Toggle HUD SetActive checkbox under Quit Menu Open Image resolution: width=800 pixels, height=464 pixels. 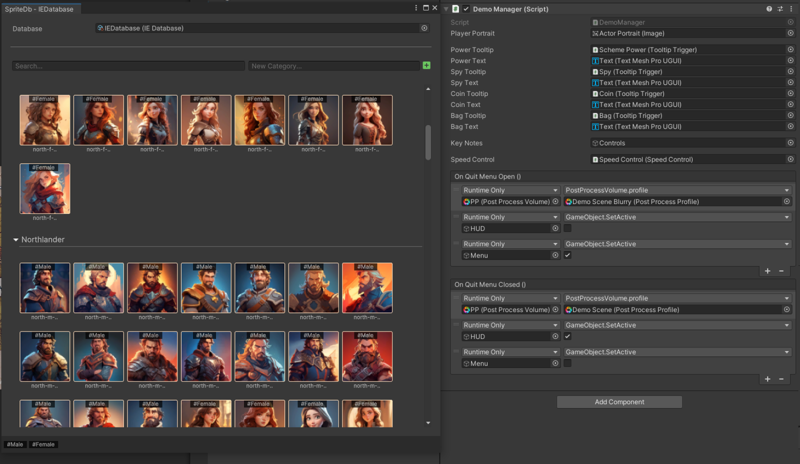568,228
